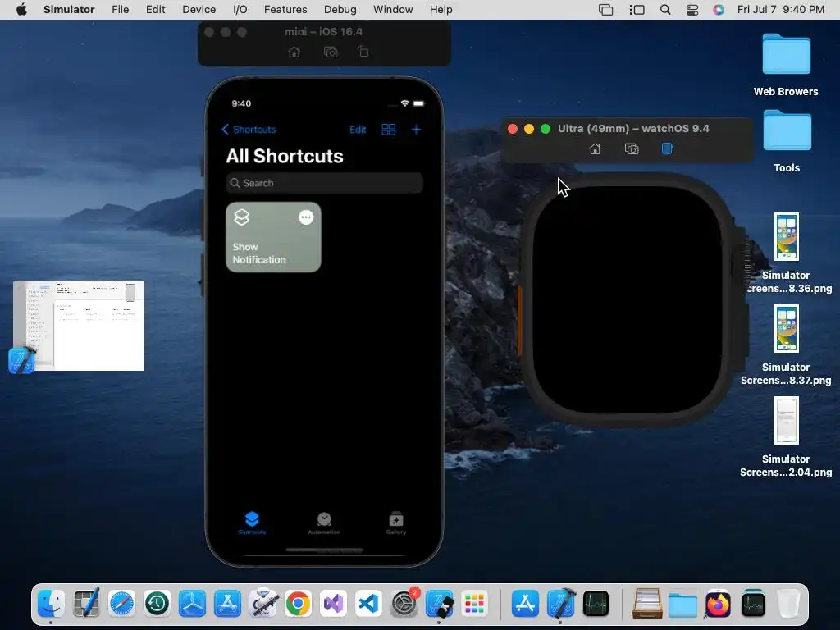Open the File menu

pyautogui.click(x=120, y=10)
